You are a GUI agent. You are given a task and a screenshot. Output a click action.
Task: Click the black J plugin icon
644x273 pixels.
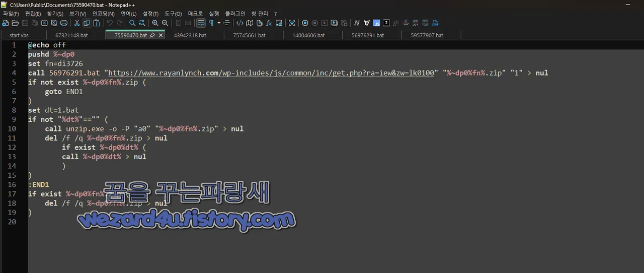[386, 23]
